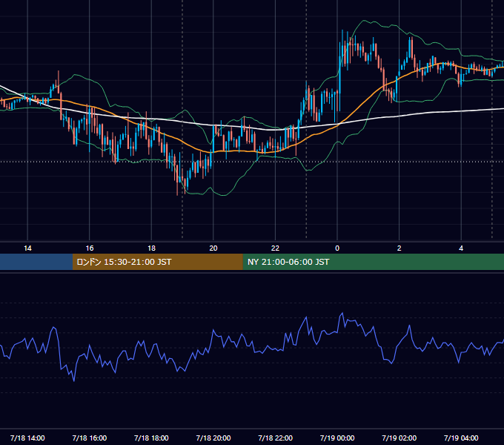Click the 22 hour axis label
The image size is (504, 445).
[x=275, y=248]
